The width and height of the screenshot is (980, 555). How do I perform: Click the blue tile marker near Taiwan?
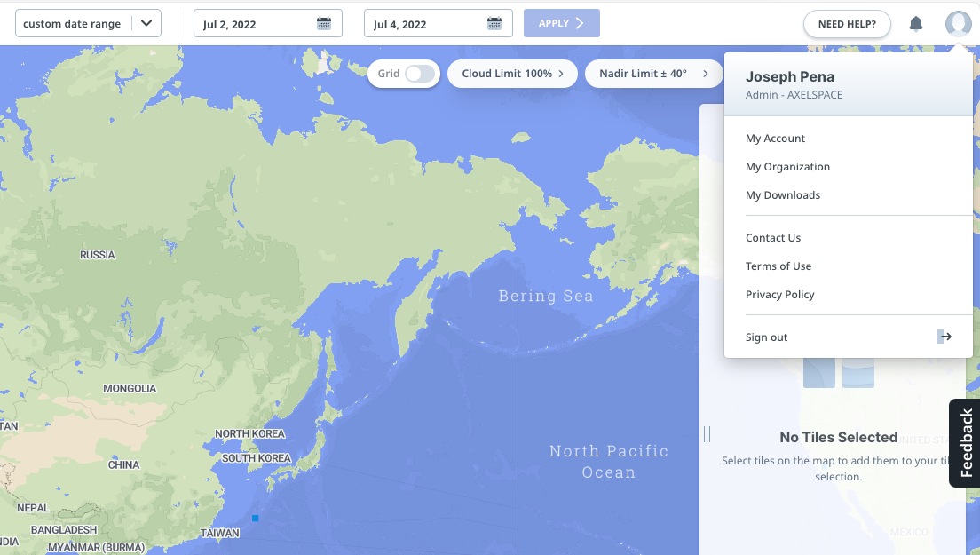pyautogui.click(x=255, y=518)
